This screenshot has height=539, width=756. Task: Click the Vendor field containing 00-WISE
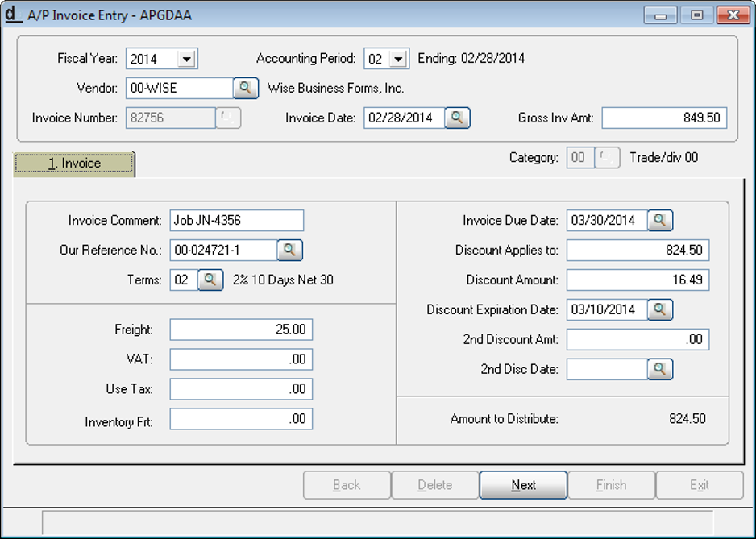click(x=180, y=89)
